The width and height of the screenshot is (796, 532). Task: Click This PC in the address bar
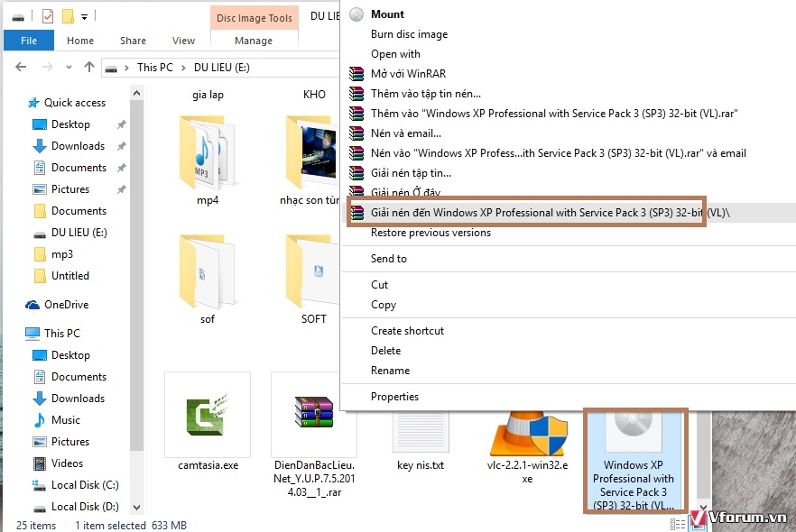point(155,68)
